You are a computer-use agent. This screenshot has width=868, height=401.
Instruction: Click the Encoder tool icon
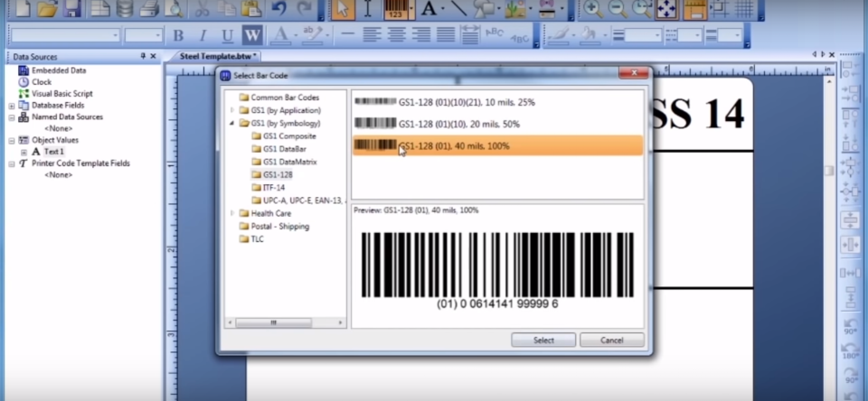click(548, 8)
